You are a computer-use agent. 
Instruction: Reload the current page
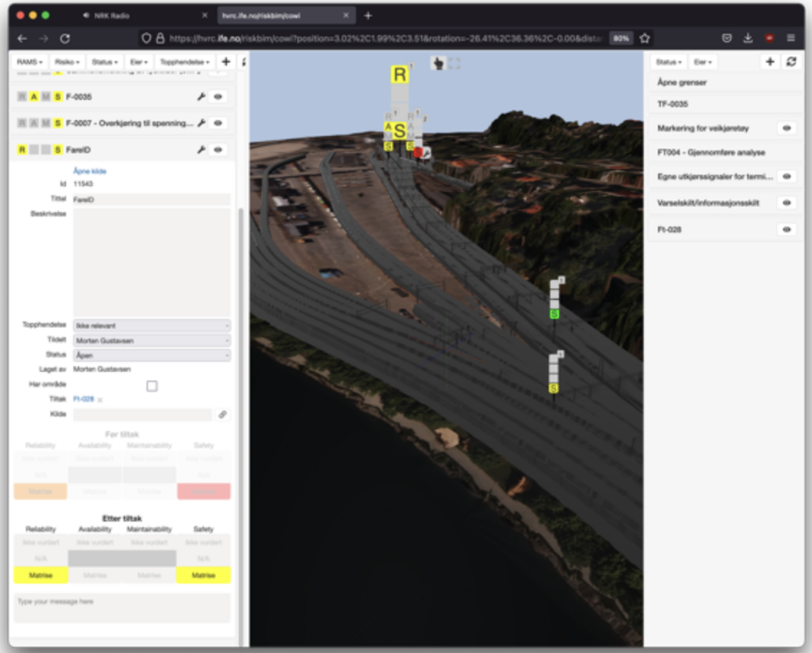(65, 38)
